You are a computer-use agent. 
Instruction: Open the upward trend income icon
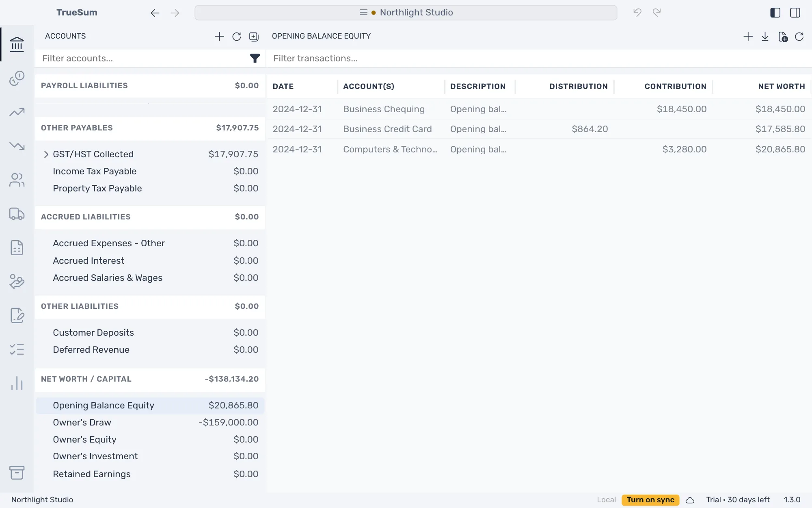(17, 112)
